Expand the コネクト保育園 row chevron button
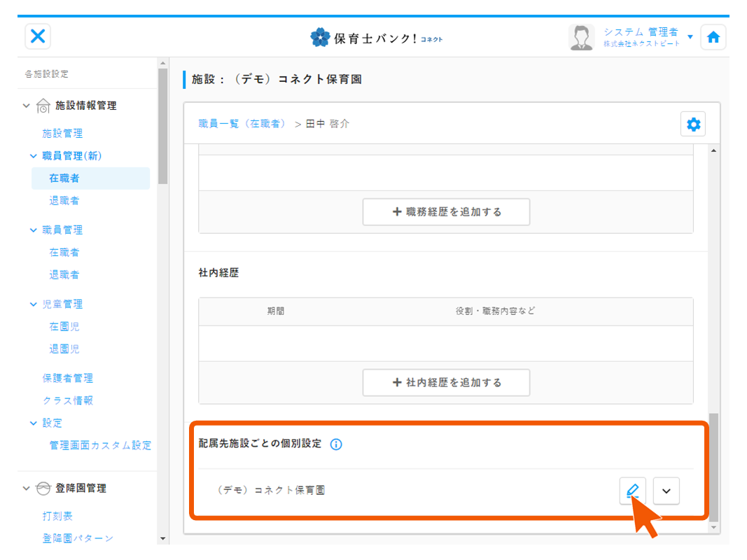Image resolution: width=747 pixels, height=560 pixels. click(666, 491)
